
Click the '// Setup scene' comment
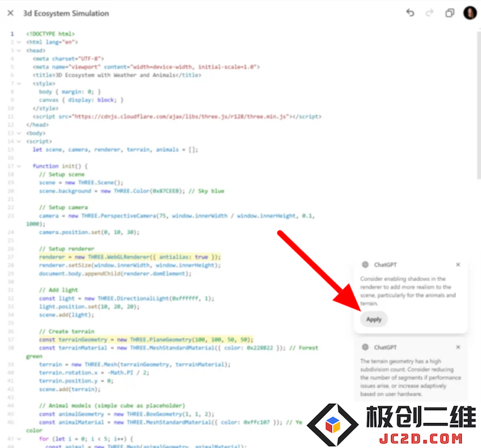pyautogui.click(x=61, y=174)
